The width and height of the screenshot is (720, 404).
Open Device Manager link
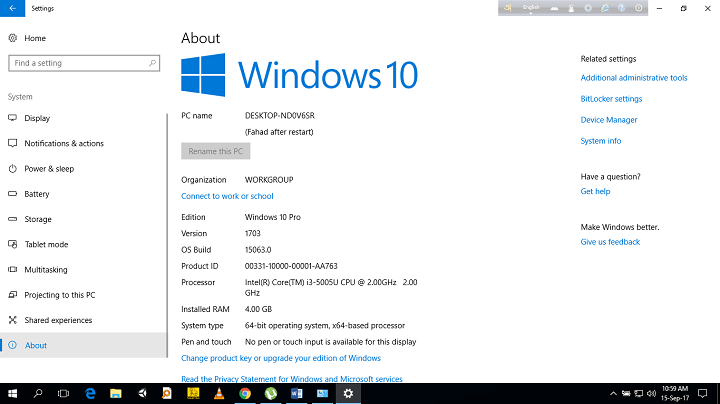click(x=609, y=120)
